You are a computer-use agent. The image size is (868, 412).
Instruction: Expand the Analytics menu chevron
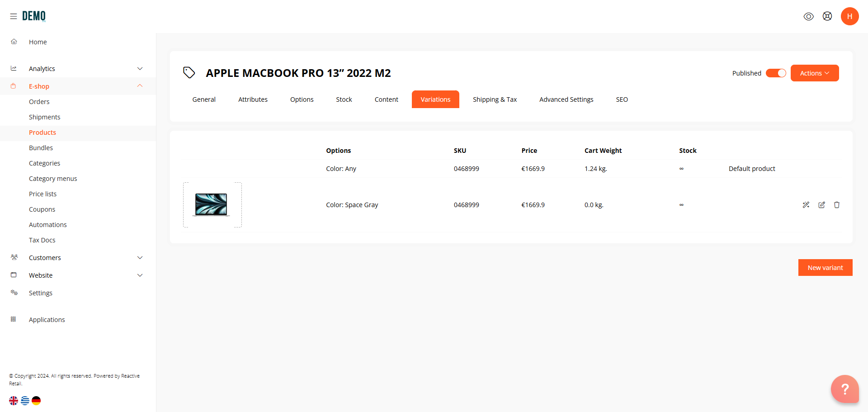coord(140,68)
